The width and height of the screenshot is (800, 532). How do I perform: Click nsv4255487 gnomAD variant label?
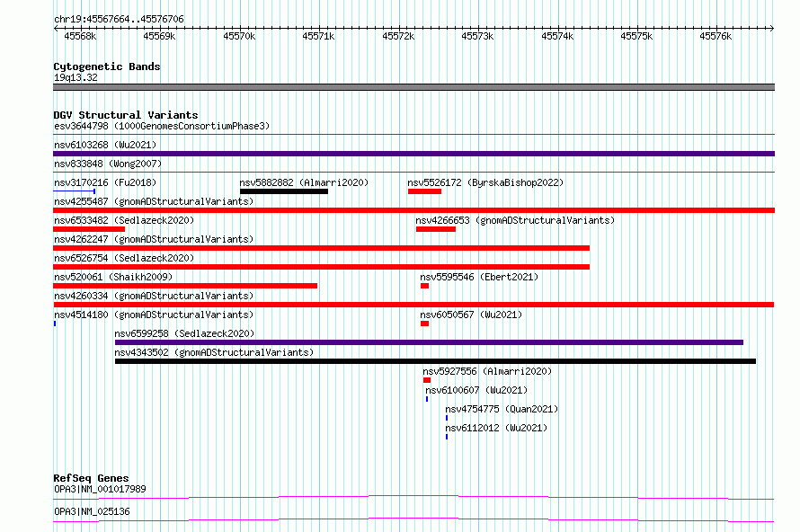point(154,201)
